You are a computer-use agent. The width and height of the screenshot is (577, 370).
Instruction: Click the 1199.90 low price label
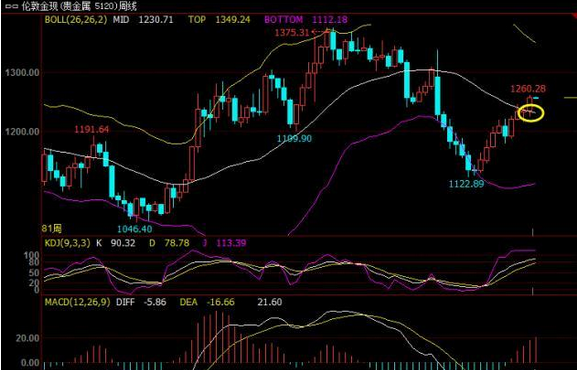point(294,138)
